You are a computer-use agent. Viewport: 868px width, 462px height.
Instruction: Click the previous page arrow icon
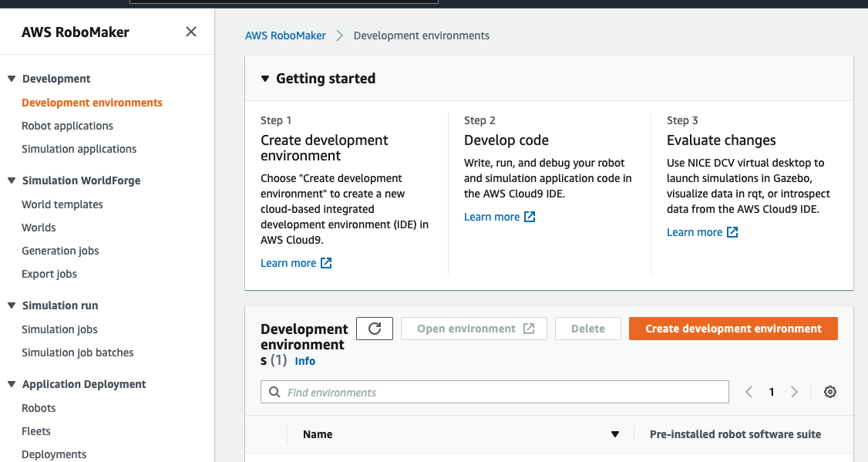pos(749,392)
